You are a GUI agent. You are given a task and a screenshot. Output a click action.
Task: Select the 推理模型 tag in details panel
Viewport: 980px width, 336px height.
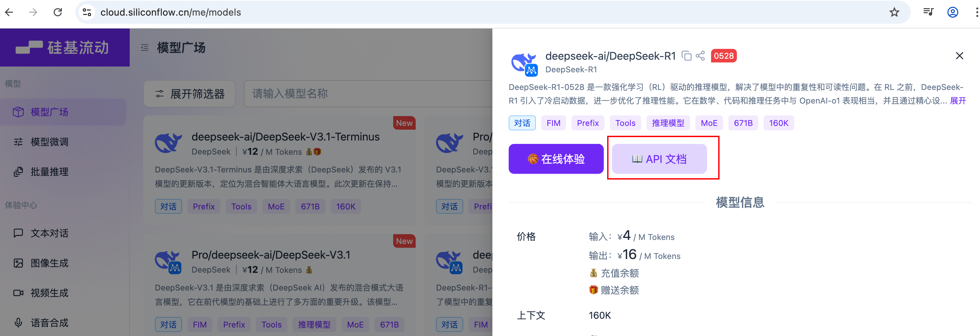coord(668,123)
